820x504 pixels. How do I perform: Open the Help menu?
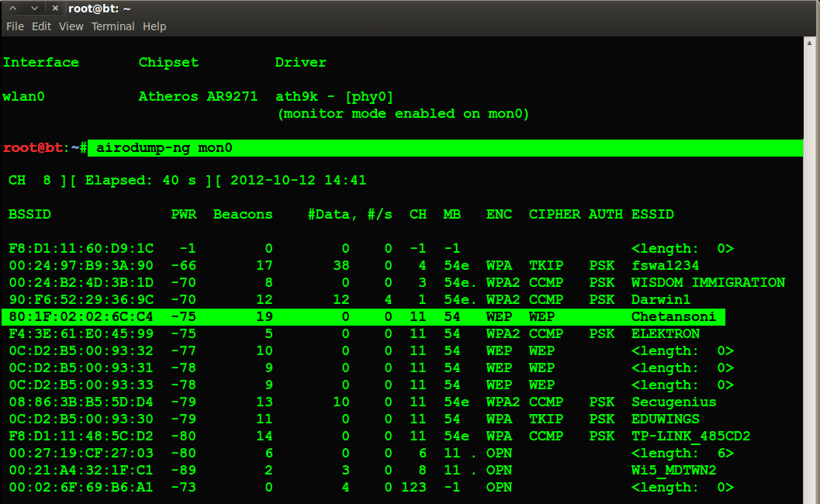click(154, 26)
